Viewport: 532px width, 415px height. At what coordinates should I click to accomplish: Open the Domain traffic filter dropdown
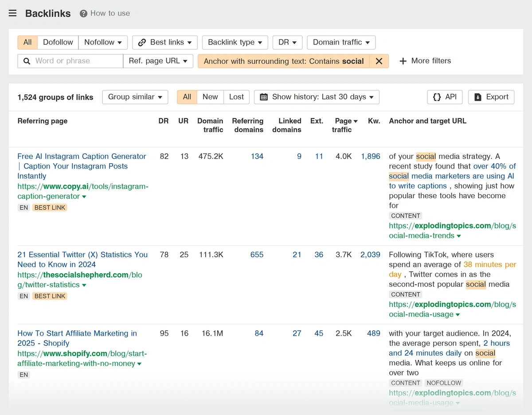pos(341,43)
